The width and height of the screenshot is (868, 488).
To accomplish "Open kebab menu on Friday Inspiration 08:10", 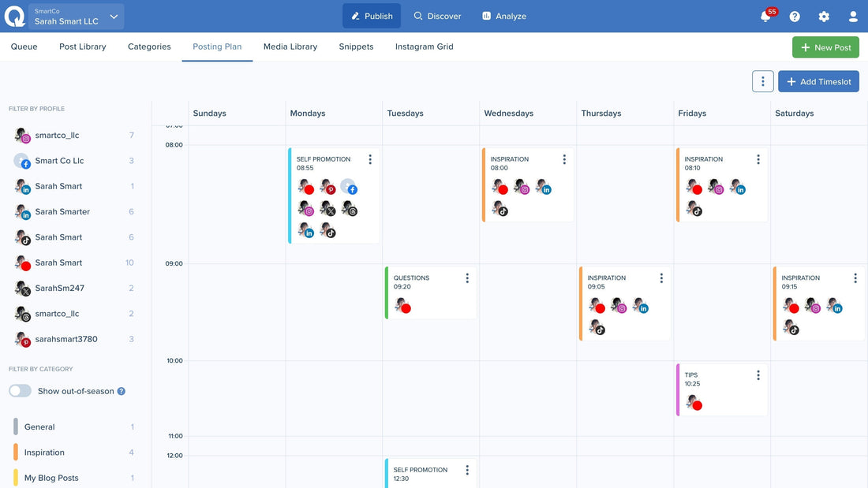I will tap(758, 159).
